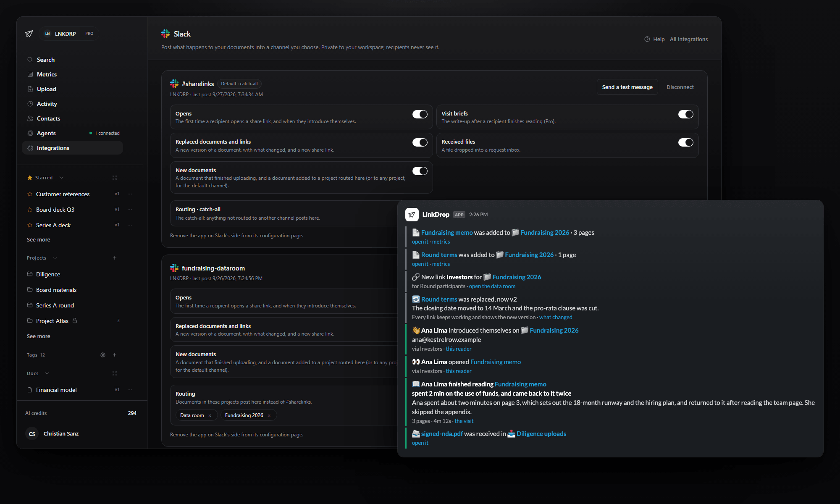This screenshot has height=504, width=840.
Task: Open the Metrics page
Action: tap(72, 74)
